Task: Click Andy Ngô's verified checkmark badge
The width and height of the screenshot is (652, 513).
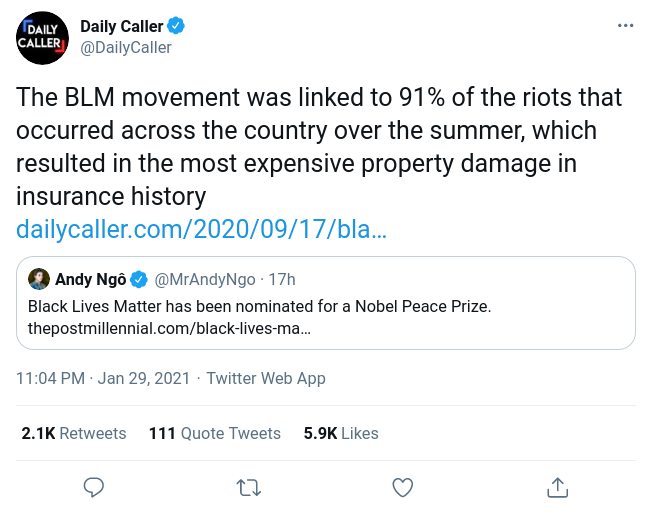Action: point(140,279)
